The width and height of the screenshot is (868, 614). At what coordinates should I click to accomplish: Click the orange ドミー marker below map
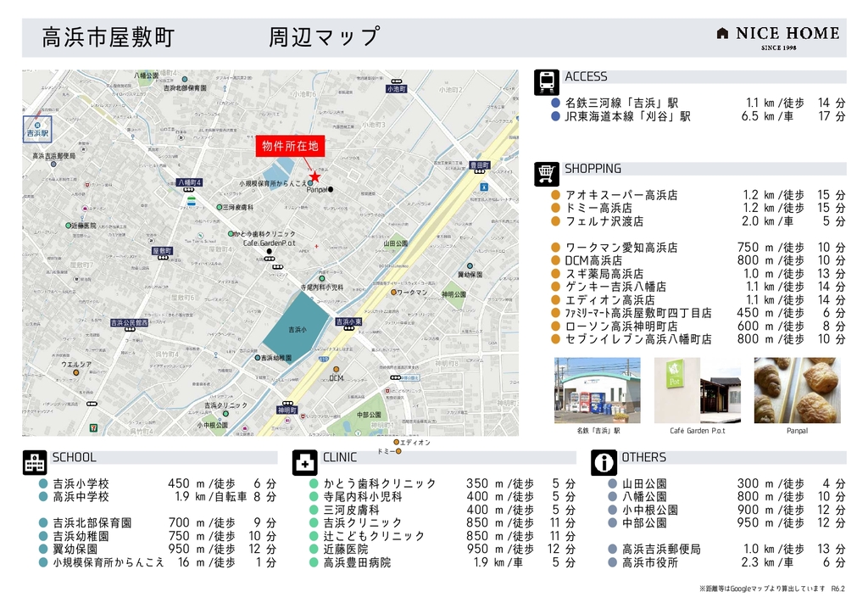pyautogui.click(x=398, y=452)
